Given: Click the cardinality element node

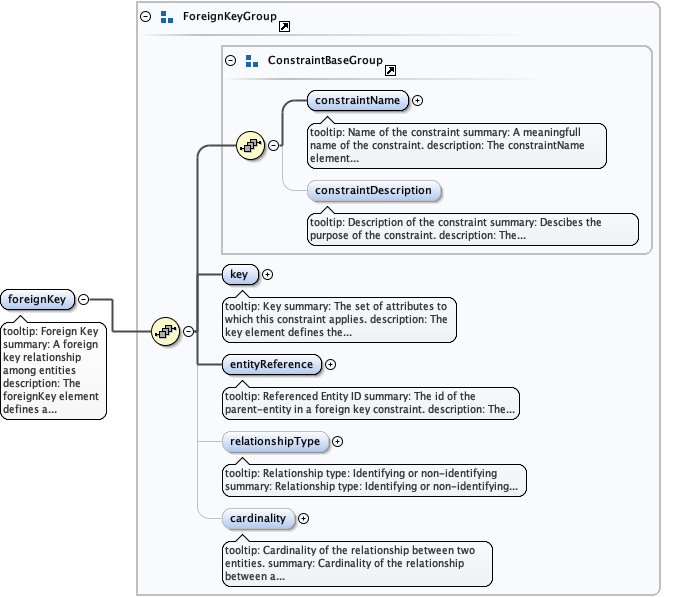Looking at the screenshot, I should (259, 518).
